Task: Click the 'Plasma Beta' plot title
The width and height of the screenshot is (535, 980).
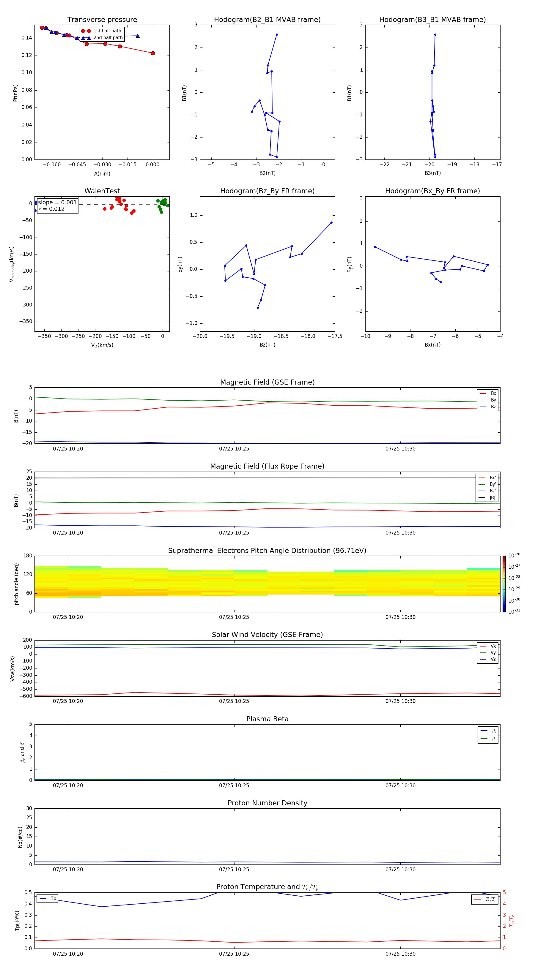Action: coord(267,719)
